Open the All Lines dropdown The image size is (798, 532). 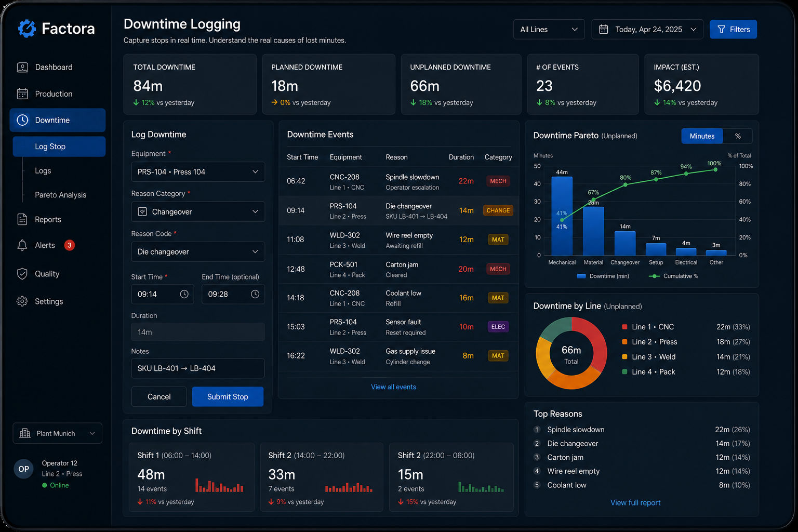click(x=549, y=29)
